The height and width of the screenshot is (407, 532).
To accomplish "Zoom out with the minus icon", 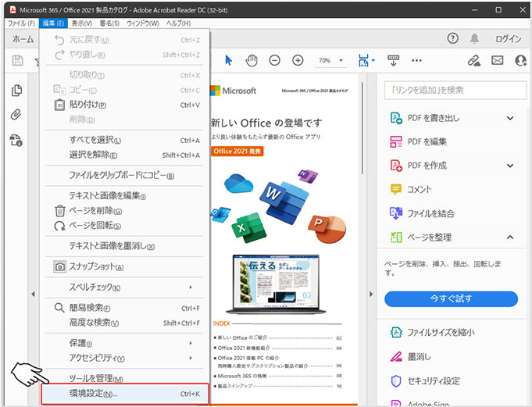I will coord(274,60).
